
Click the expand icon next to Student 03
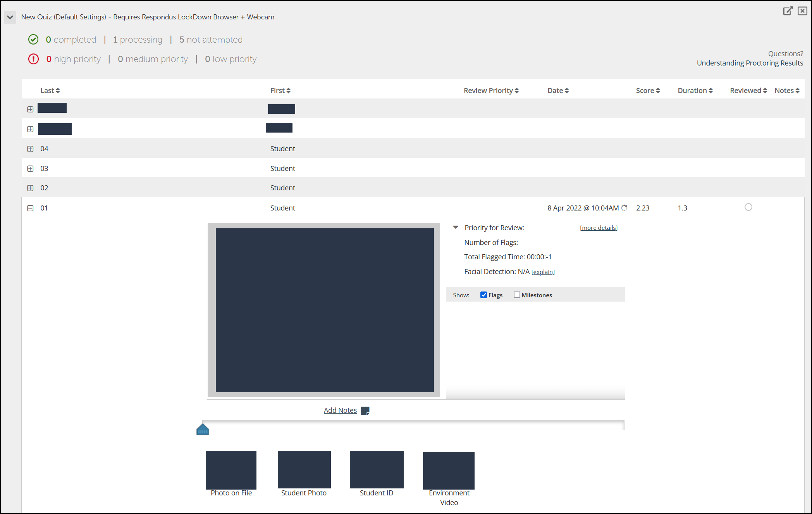[x=31, y=168]
